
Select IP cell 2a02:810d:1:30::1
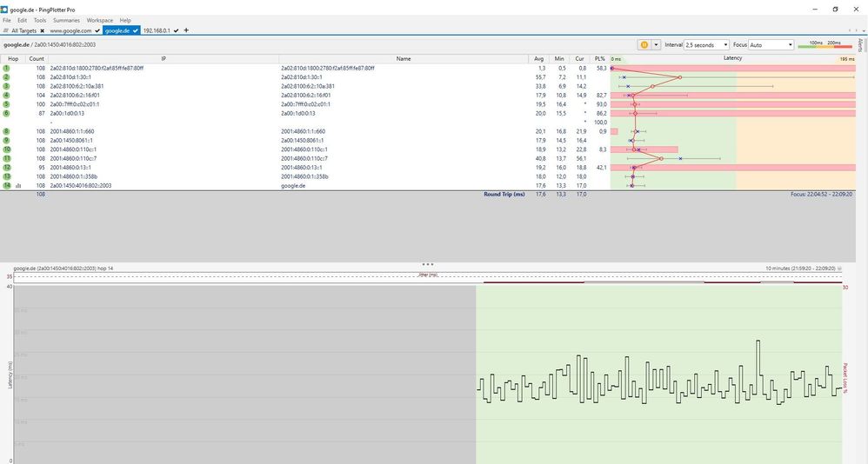point(70,77)
